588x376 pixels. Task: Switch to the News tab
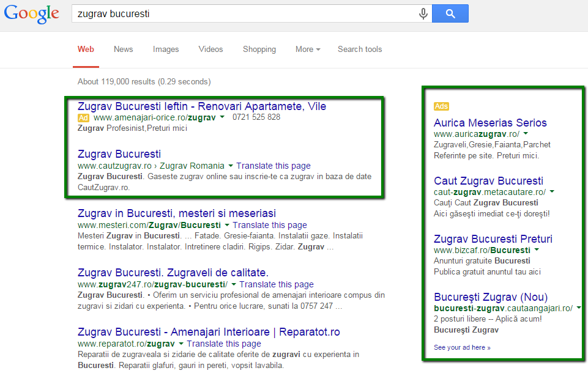124,49
